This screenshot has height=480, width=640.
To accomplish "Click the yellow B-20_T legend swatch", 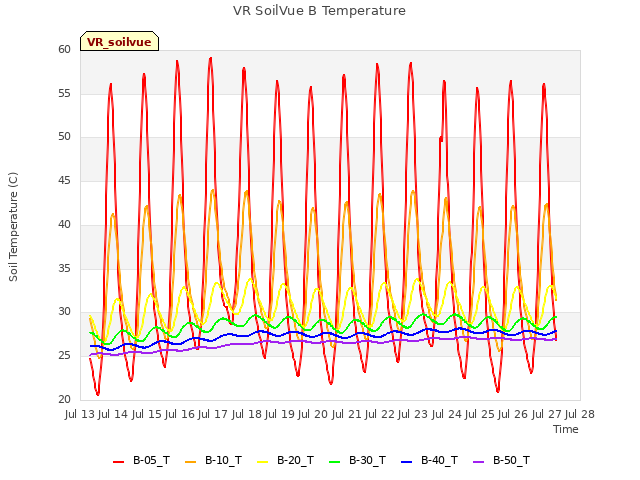I will tap(262, 462).
